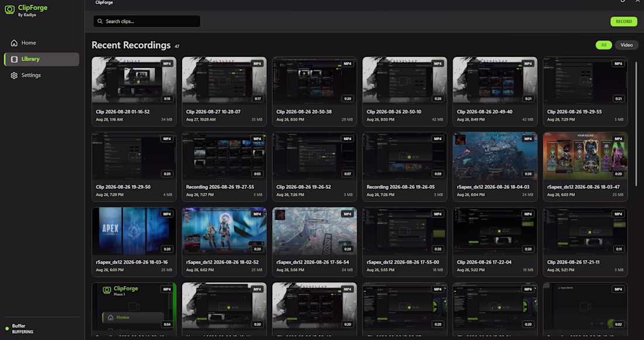
Task: Open the Apex Legends thumbnail for r5apex_dx12 18-03-16
Action: [x=134, y=230]
